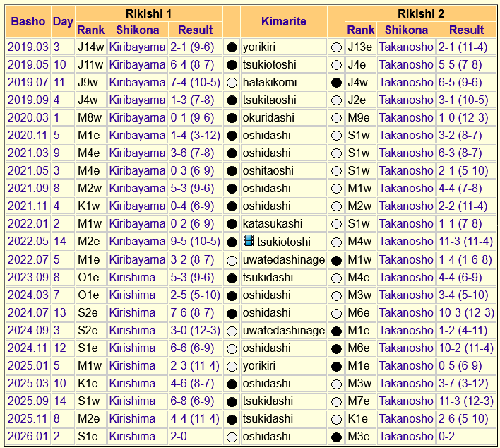Open Kirishima result 3-0 (12-3)
Screen dimensions: 500x448
coord(195,330)
